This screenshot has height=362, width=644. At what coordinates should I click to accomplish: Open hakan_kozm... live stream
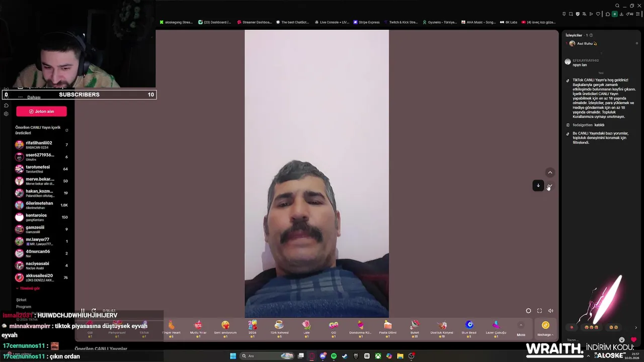(x=42, y=193)
